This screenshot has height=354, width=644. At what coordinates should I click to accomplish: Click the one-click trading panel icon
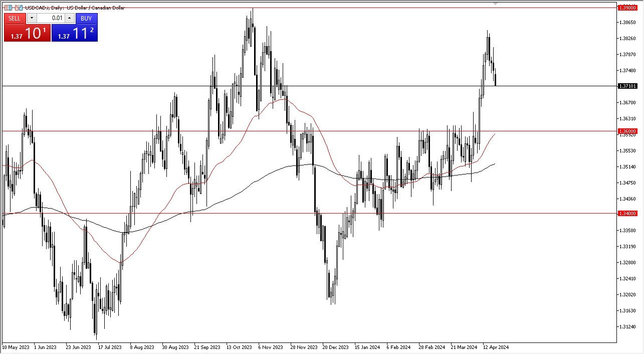click(x=18, y=8)
